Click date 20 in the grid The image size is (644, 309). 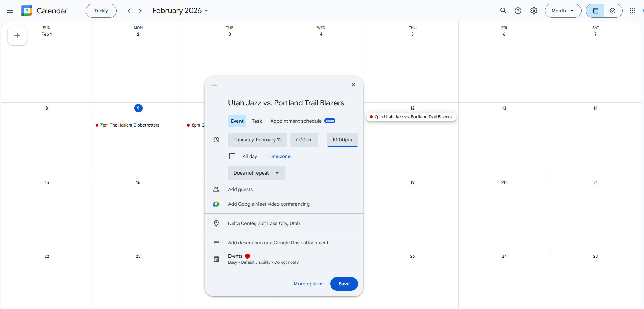point(504,182)
